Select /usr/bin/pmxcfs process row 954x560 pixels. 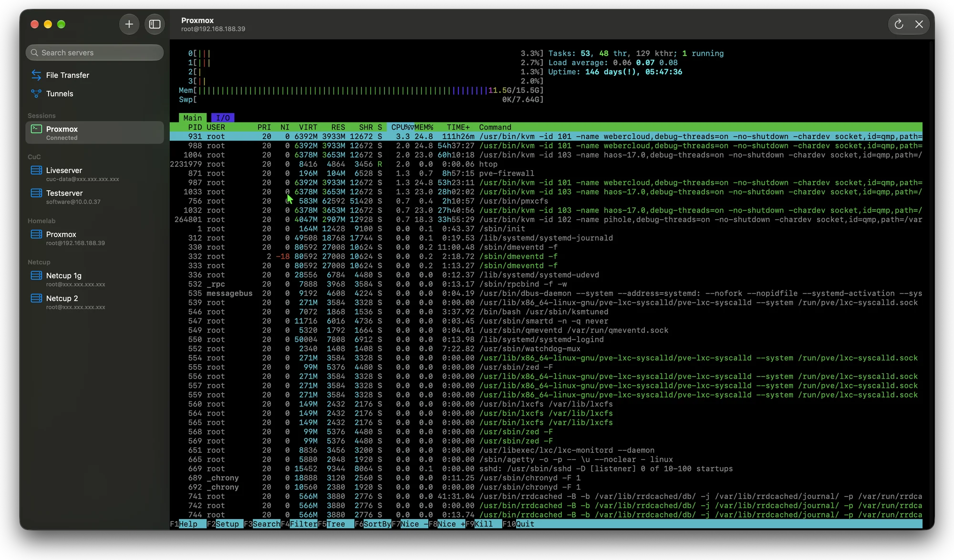point(546,201)
